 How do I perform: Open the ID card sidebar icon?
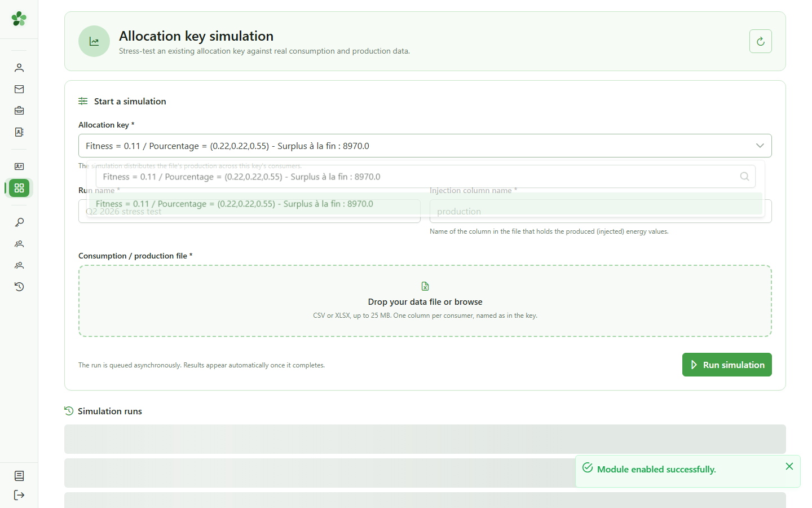coord(19,167)
